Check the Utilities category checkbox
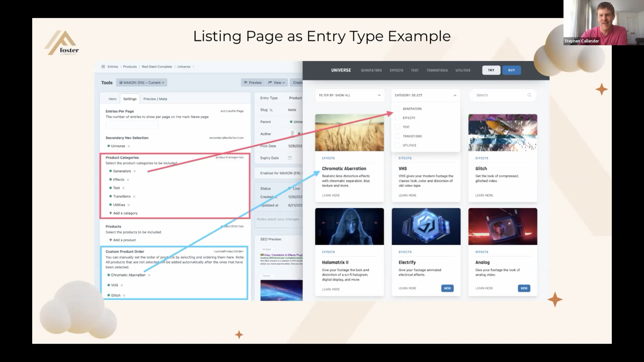The image size is (644, 362). [x=397, y=145]
